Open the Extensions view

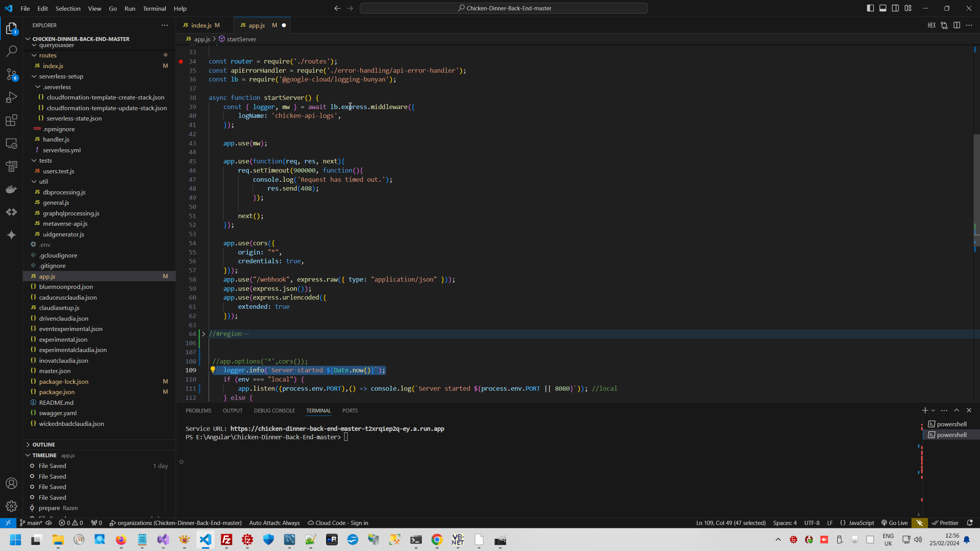pyautogui.click(x=11, y=120)
